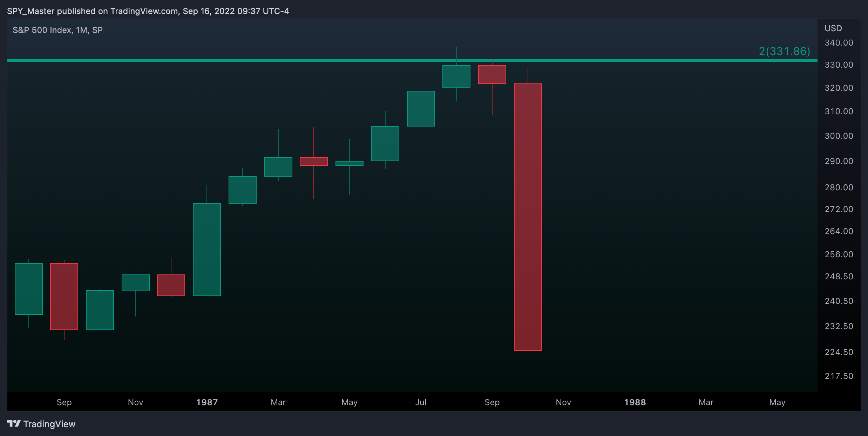The width and height of the screenshot is (868, 436).
Task: Click the 290.00 price axis label
Action: point(839,161)
